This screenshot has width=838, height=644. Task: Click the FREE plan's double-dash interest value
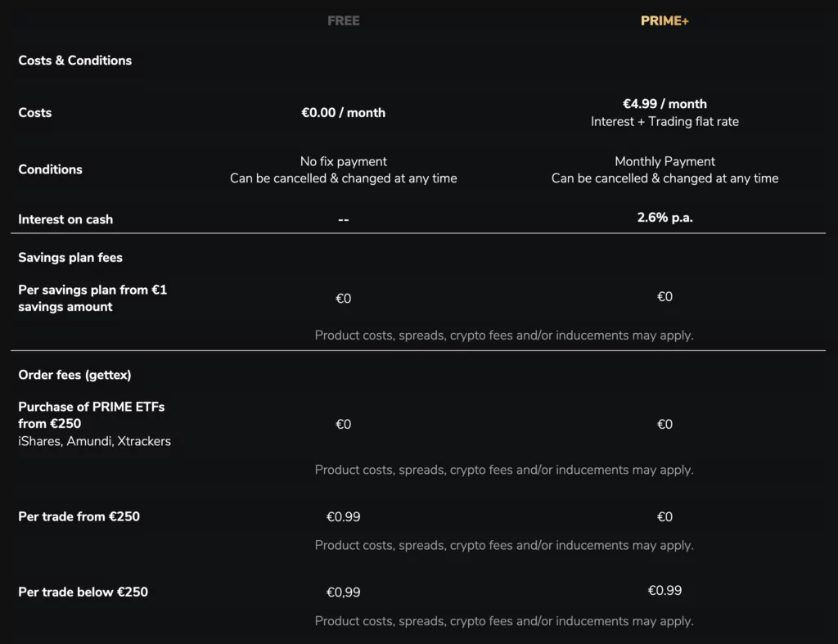(343, 220)
